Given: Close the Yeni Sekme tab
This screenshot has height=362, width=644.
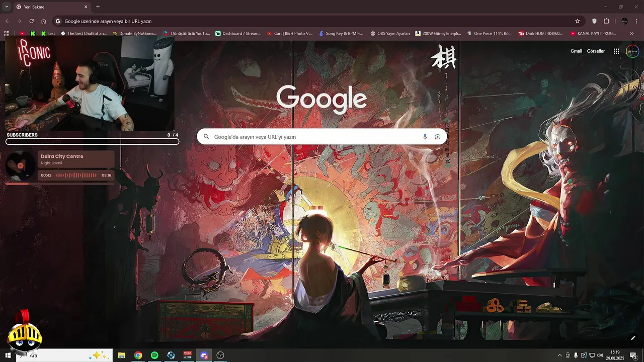Looking at the screenshot, I should pos(86,7).
